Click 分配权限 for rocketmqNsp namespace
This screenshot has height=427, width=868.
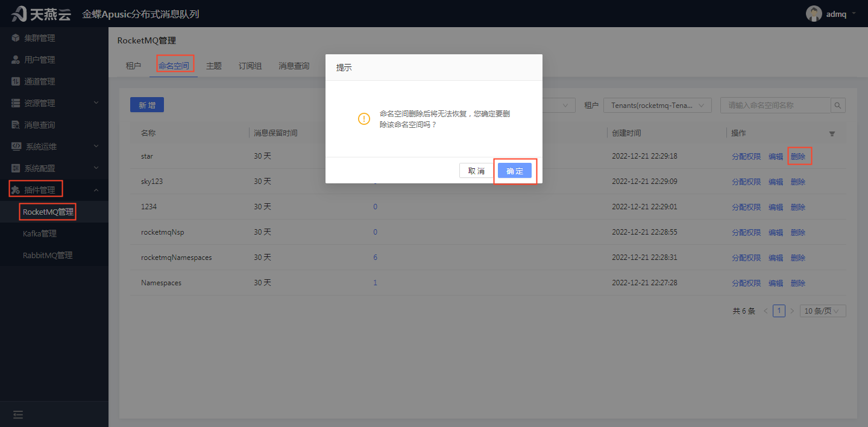746,232
